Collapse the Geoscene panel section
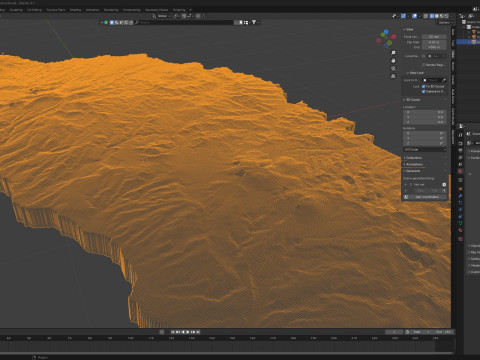This screenshot has height=360, width=480. coord(412,171)
